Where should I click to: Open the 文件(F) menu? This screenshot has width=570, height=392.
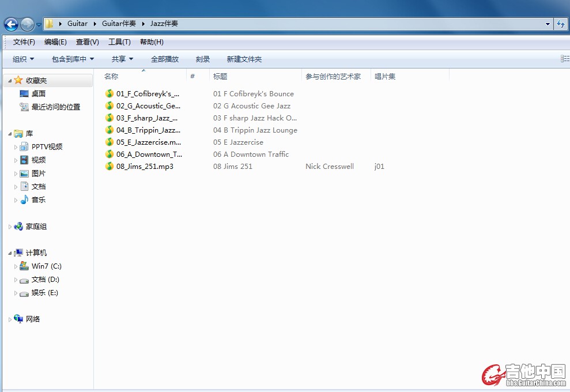24,42
